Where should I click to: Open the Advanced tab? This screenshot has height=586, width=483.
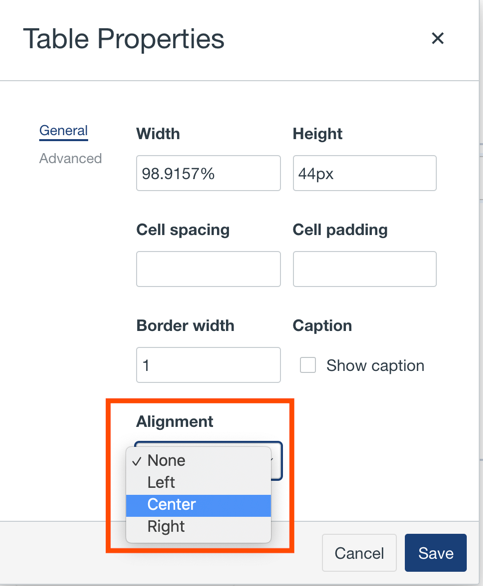(70, 158)
